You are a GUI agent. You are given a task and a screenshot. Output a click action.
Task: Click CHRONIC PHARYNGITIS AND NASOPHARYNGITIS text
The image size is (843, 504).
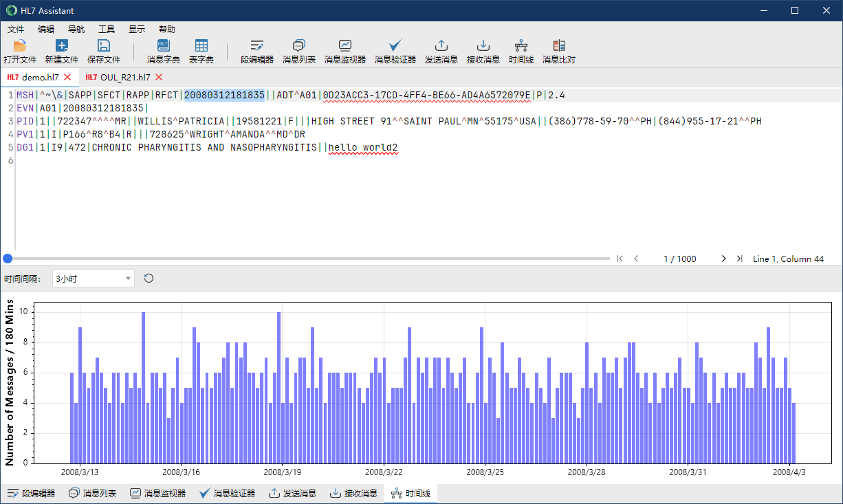point(204,147)
